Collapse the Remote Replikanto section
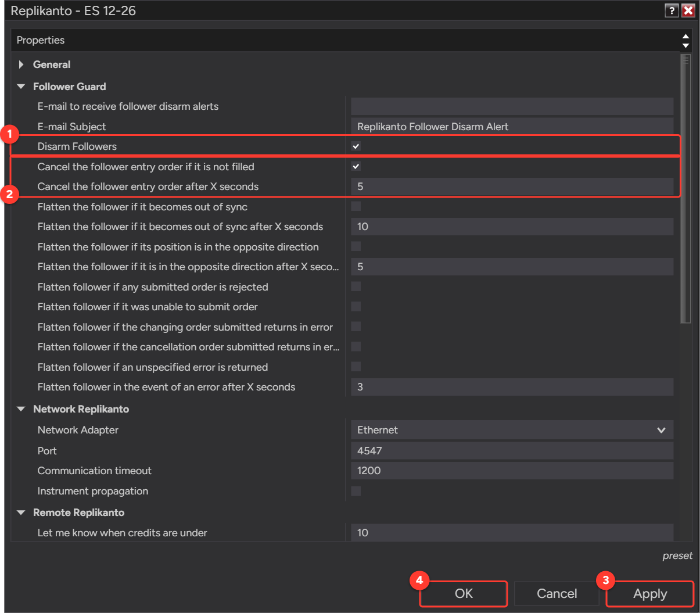This screenshot has height=613, width=700. coord(21,512)
